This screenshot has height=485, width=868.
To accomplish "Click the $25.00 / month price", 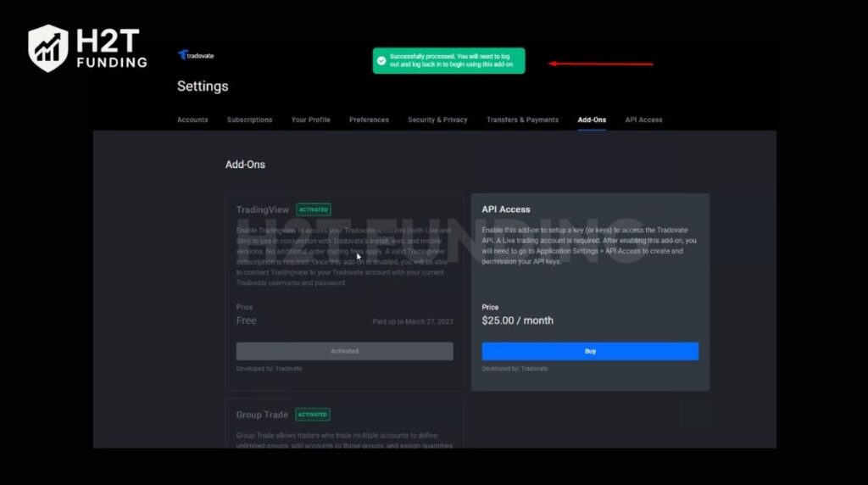I will tap(518, 321).
